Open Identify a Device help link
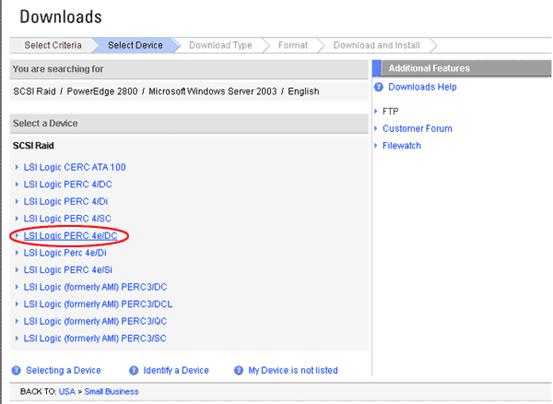The image size is (553, 404). pos(176,371)
